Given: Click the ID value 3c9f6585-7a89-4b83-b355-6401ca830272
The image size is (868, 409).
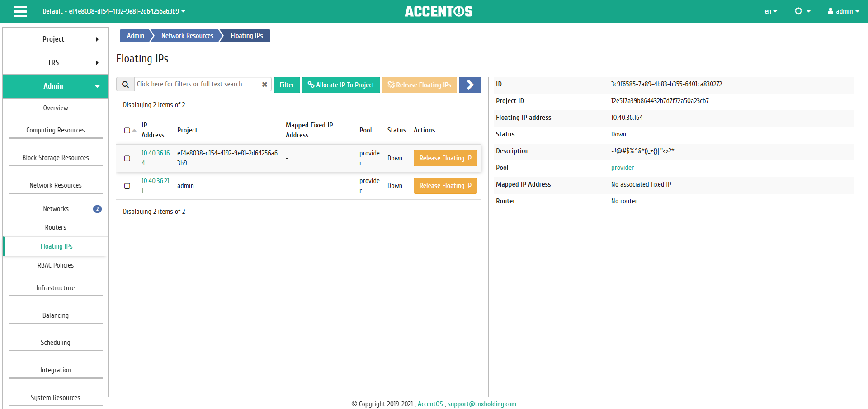Looking at the screenshot, I should 666,84.
